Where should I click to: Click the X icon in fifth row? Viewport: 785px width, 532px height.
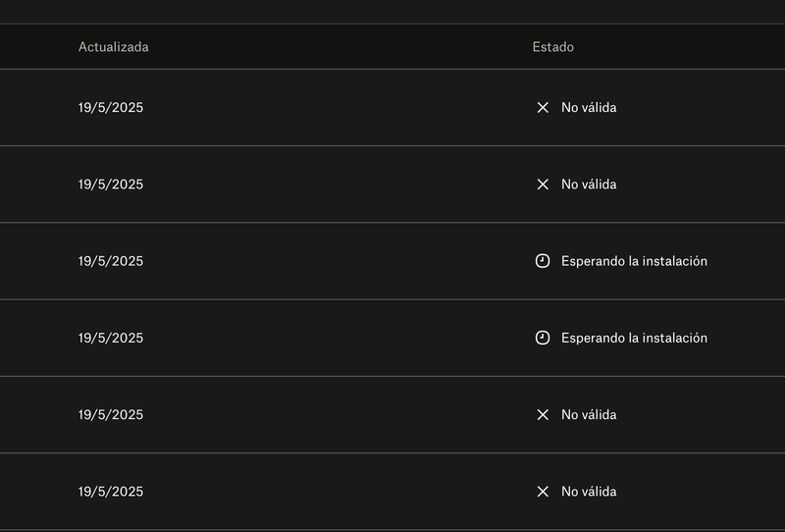[x=543, y=415]
